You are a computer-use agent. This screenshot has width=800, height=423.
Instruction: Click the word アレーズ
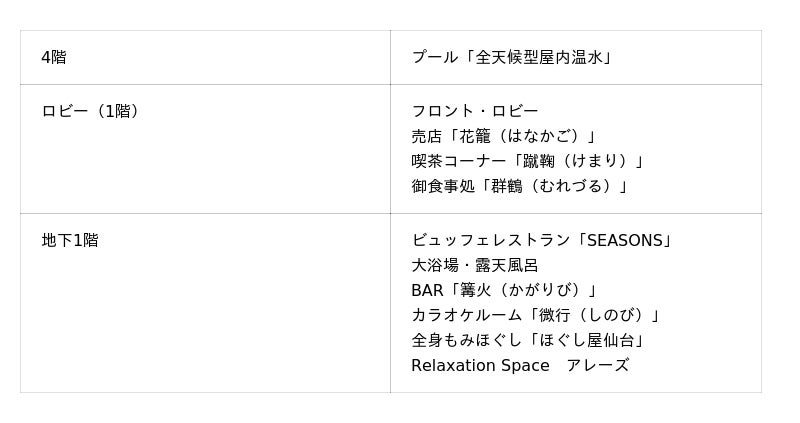597,365
